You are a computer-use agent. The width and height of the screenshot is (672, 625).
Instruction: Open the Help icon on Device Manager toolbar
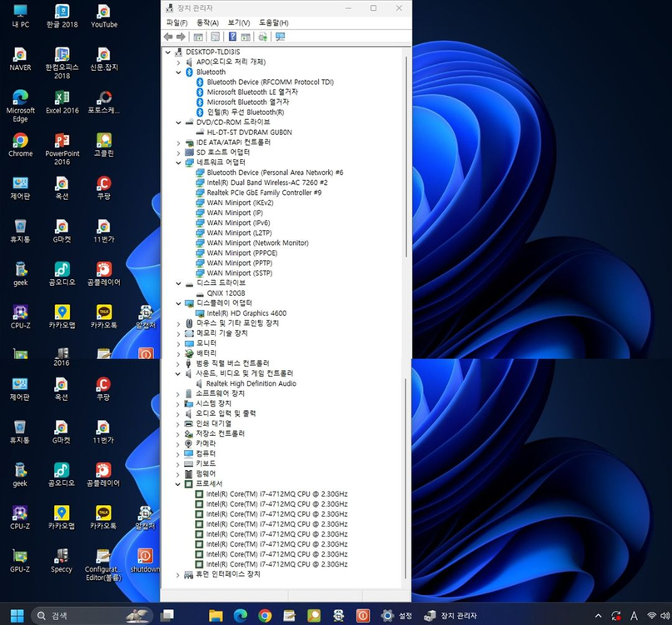coord(234,37)
